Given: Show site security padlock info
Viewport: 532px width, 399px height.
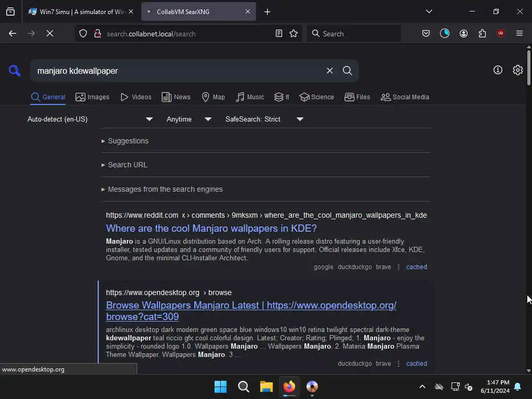Looking at the screenshot, I should tap(97, 33).
